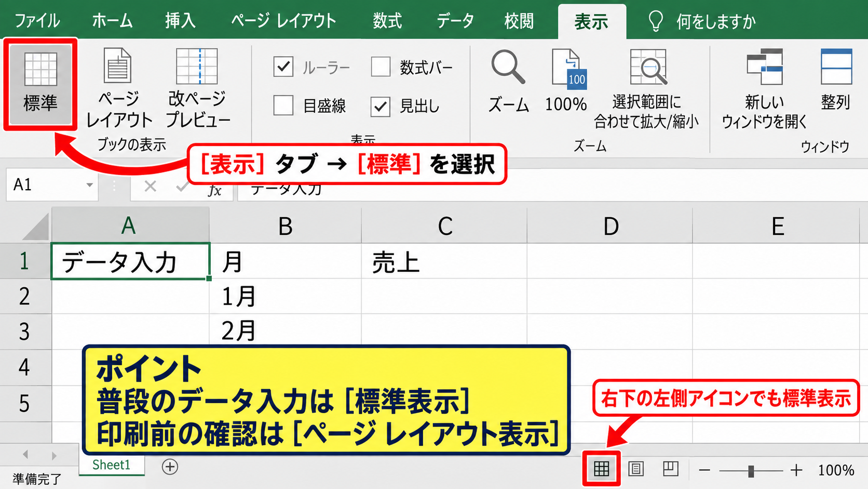
Task: Click the zoom in plus button
Action: (x=796, y=471)
